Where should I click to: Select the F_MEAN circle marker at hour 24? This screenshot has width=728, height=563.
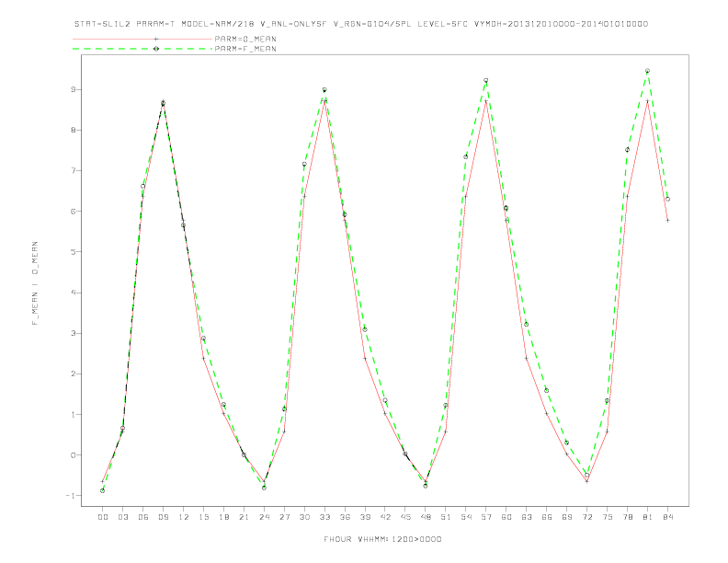click(264, 488)
